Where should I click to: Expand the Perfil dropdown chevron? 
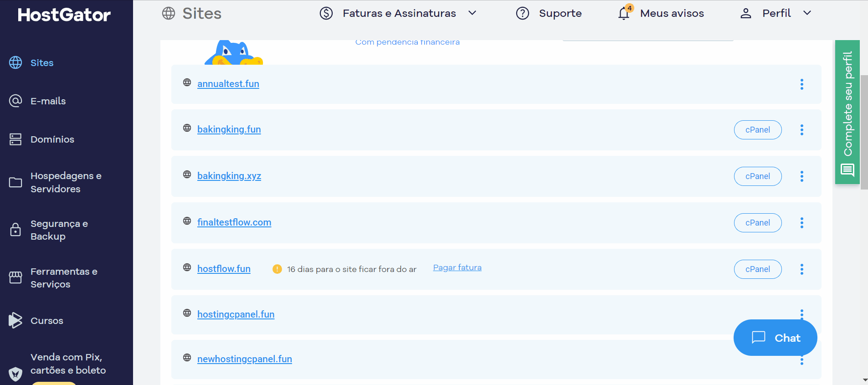pyautogui.click(x=807, y=13)
